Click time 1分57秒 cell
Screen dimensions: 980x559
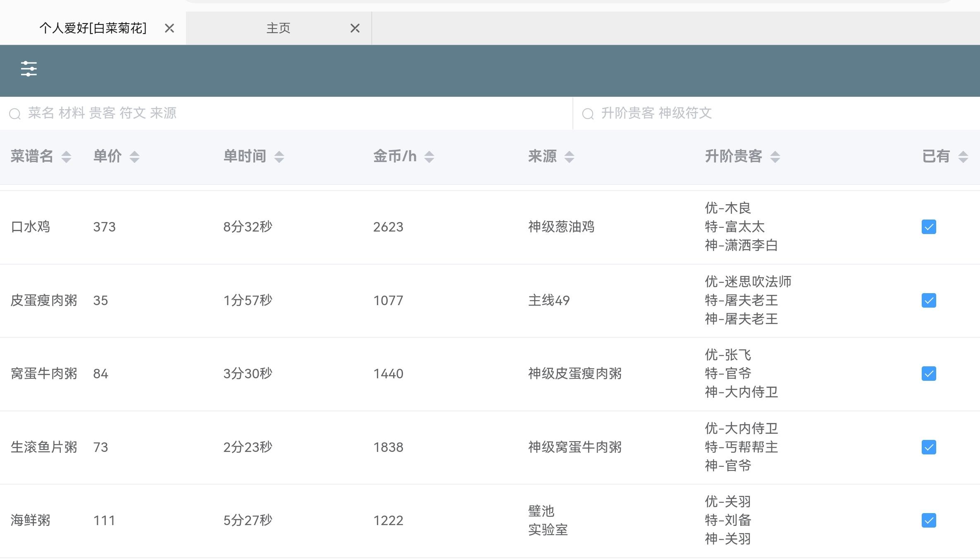tap(248, 301)
